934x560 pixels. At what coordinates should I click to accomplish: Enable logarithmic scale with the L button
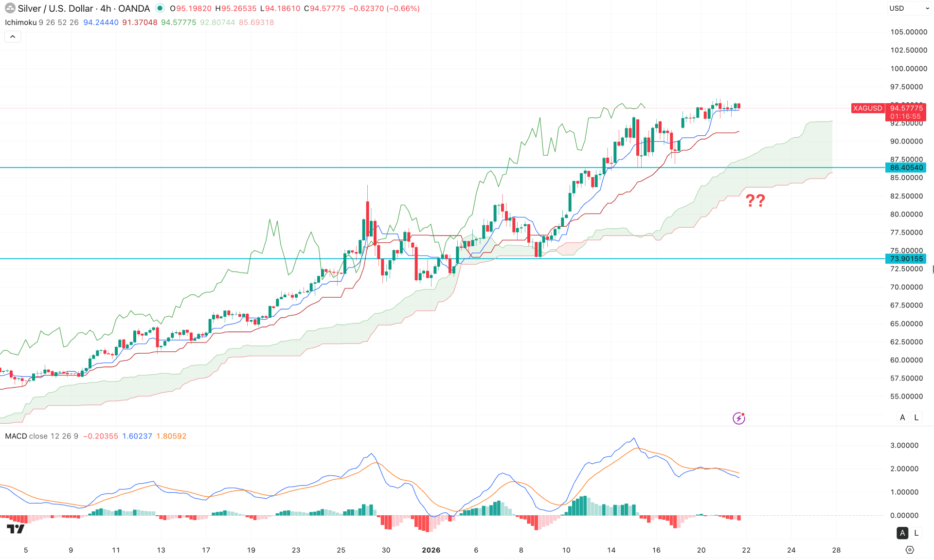(x=916, y=417)
